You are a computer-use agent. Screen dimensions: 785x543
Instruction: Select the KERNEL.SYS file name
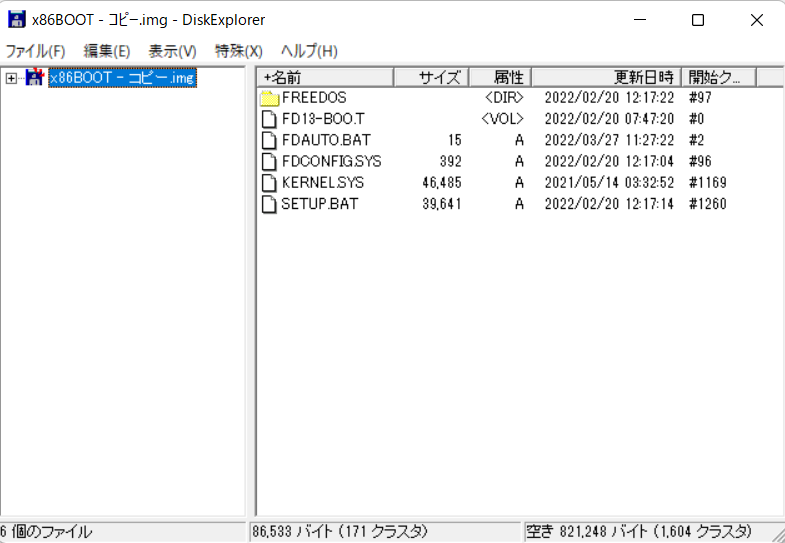click(323, 183)
